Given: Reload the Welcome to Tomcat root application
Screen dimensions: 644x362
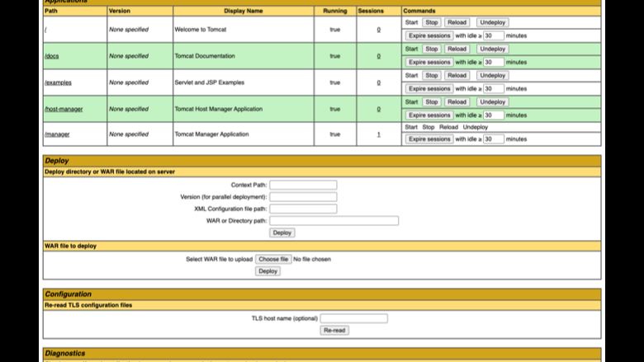Looking at the screenshot, I should pos(457,22).
